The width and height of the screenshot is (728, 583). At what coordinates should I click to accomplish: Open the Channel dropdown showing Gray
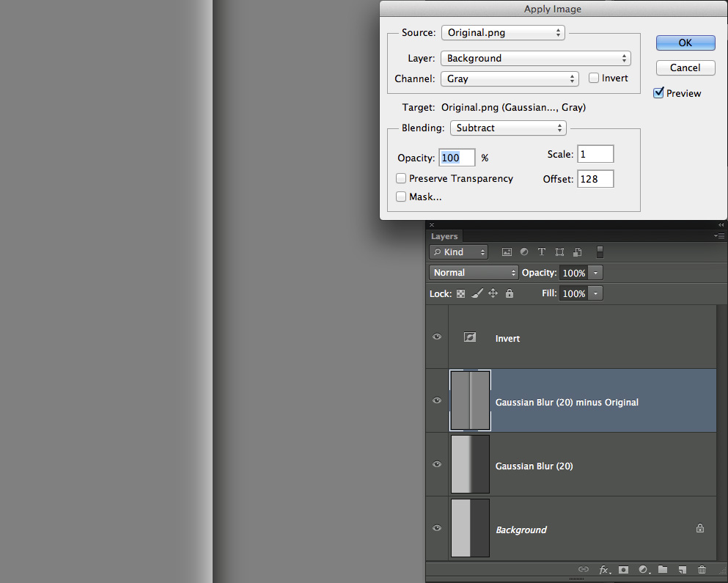point(510,78)
